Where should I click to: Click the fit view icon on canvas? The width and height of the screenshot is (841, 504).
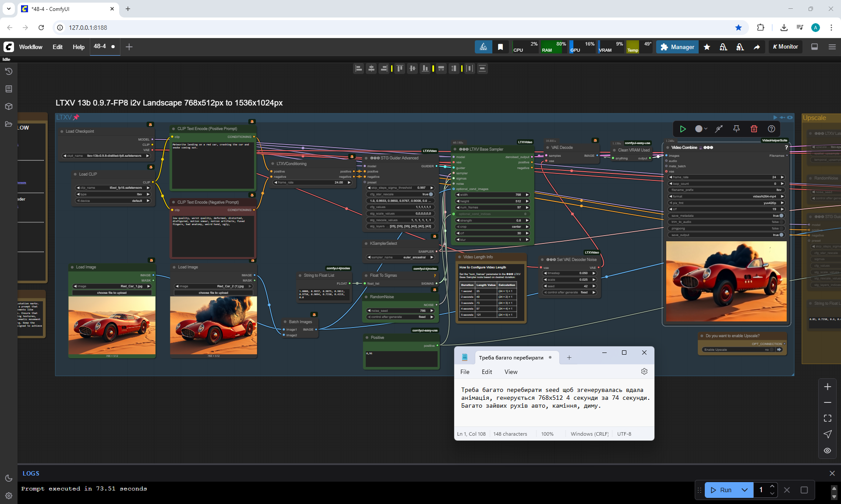coord(827,418)
